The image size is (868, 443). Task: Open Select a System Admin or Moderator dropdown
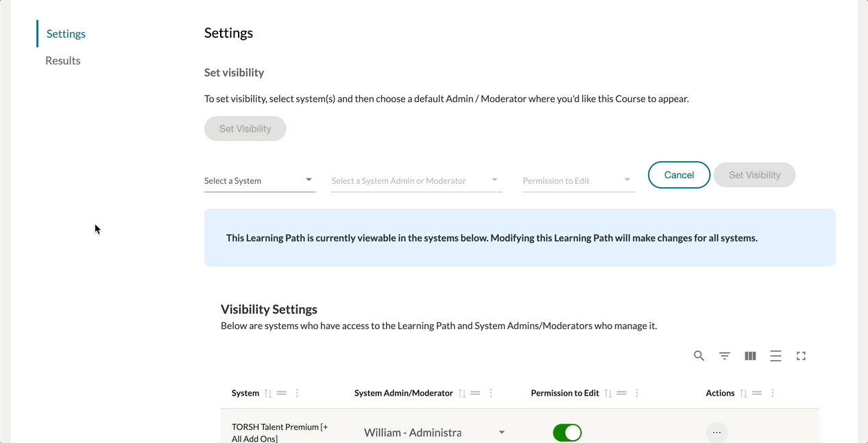coord(416,181)
